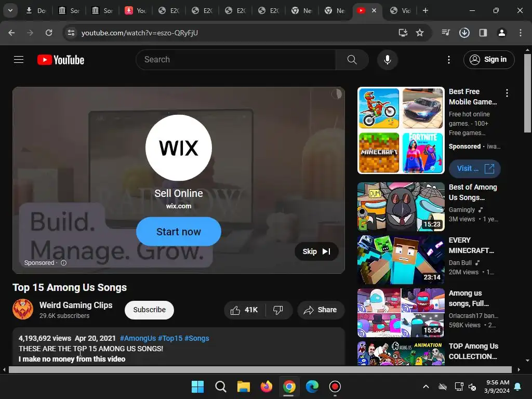Open Best Free Mobile Game ad thumbnail

pyautogui.click(x=401, y=130)
